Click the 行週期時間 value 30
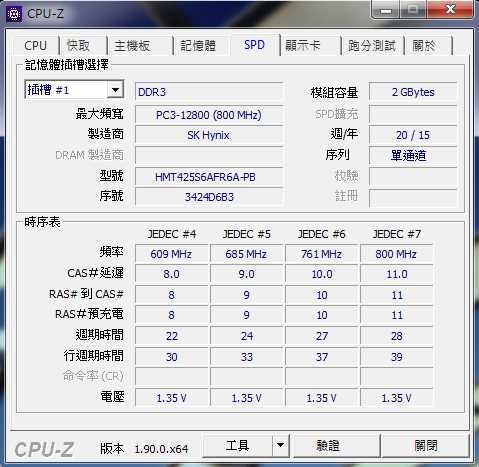The height and width of the screenshot is (467, 479). (171, 357)
